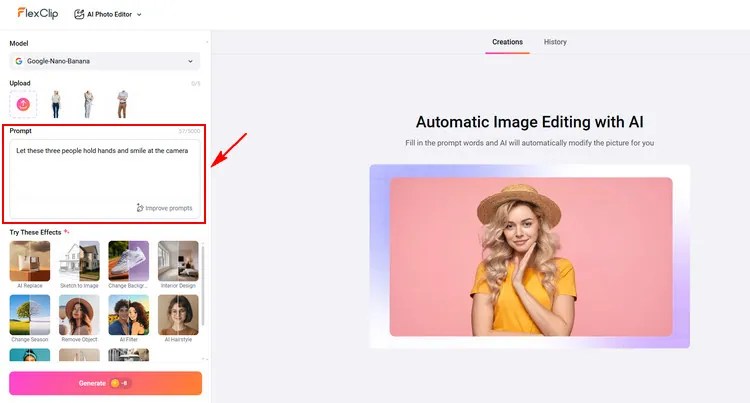Click the pink upload image button
Screen dimensions: 750x403
pos(23,104)
